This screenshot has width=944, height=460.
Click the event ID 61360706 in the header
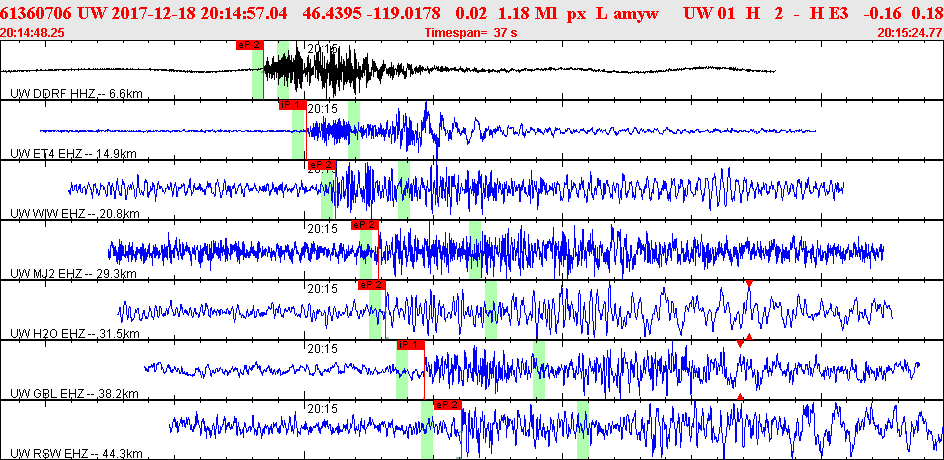(37, 13)
